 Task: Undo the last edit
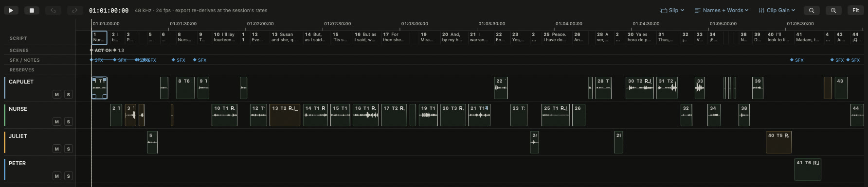pyautogui.click(x=53, y=10)
